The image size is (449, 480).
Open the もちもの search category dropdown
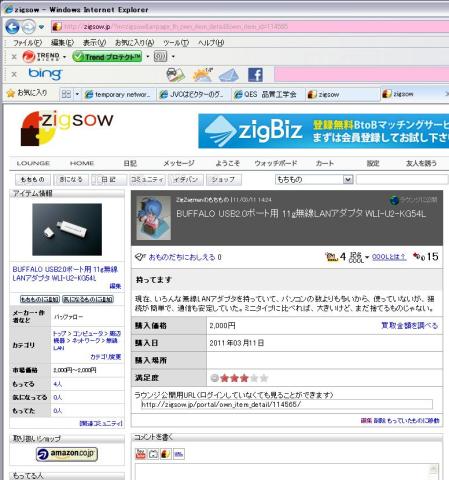click(314, 180)
